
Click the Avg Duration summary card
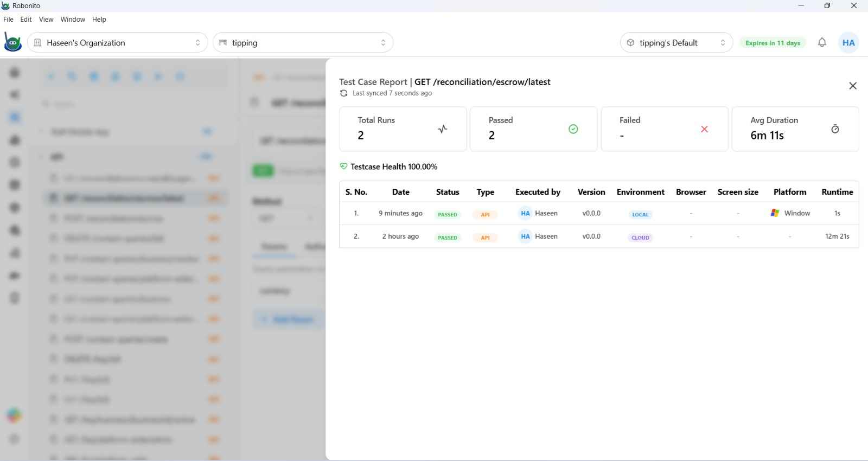click(795, 129)
